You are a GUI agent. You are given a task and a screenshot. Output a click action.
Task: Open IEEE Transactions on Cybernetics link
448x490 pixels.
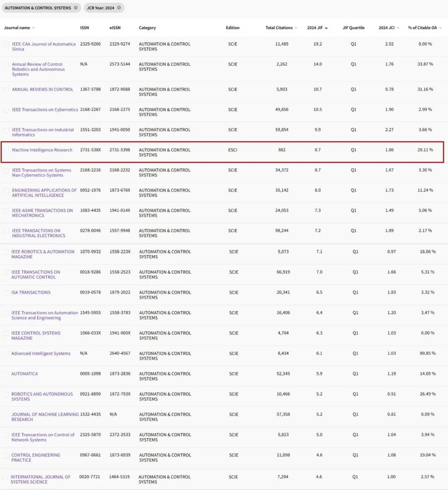(45, 110)
